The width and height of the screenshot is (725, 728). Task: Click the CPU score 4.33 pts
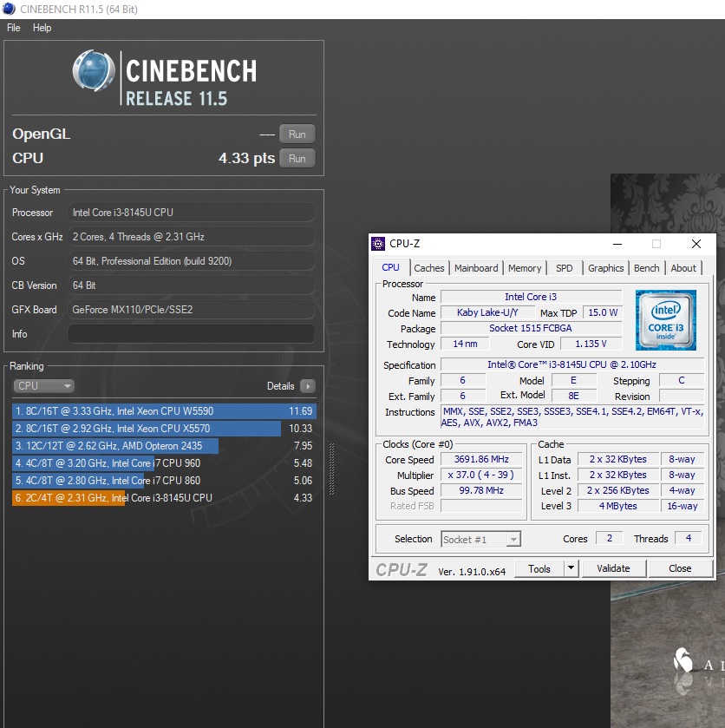click(x=246, y=158)
